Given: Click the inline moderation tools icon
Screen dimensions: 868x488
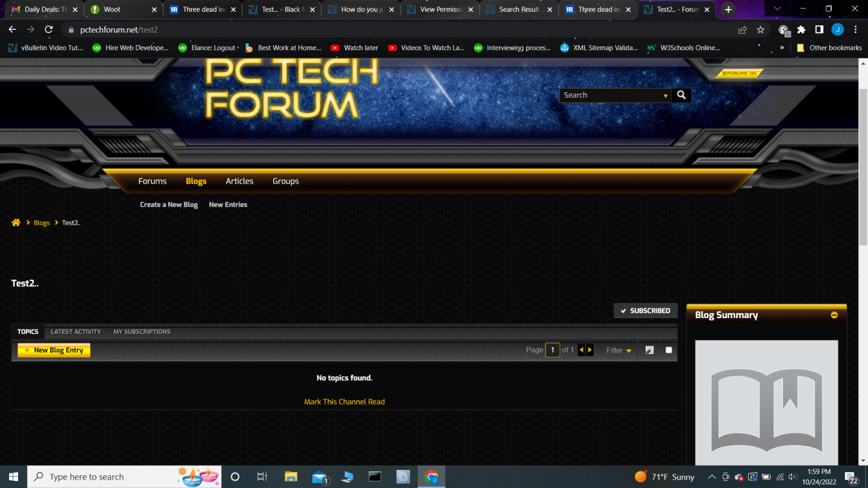Looking at the screenshot, I should [649, 350].
